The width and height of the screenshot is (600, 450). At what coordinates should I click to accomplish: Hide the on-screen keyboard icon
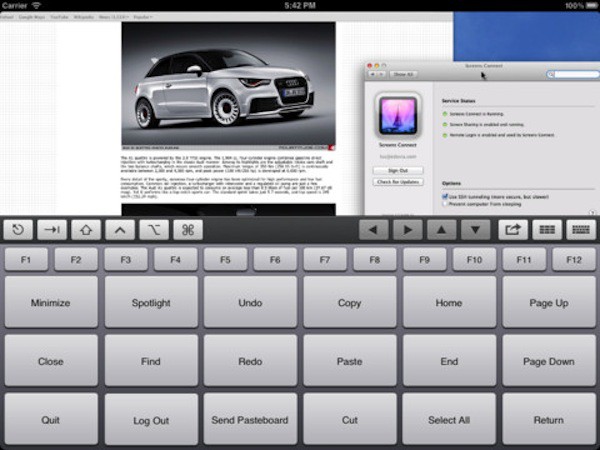pos(579,230)
